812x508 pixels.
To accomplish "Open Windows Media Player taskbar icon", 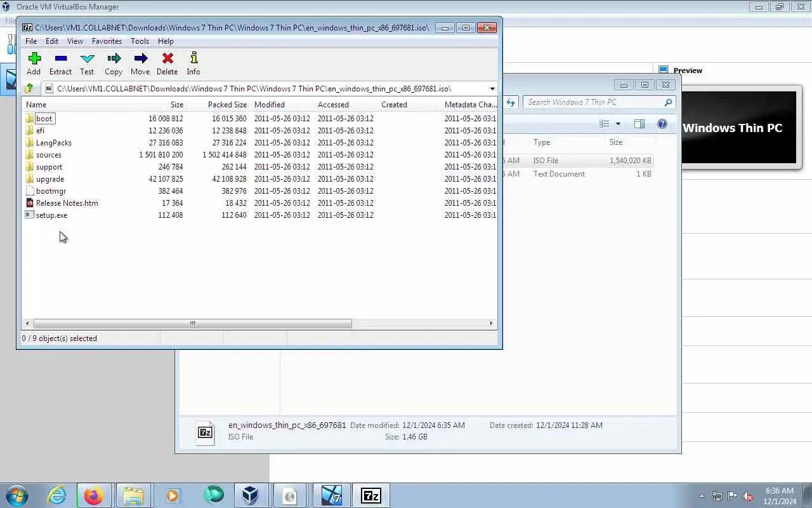I will (x=173, y=495).
